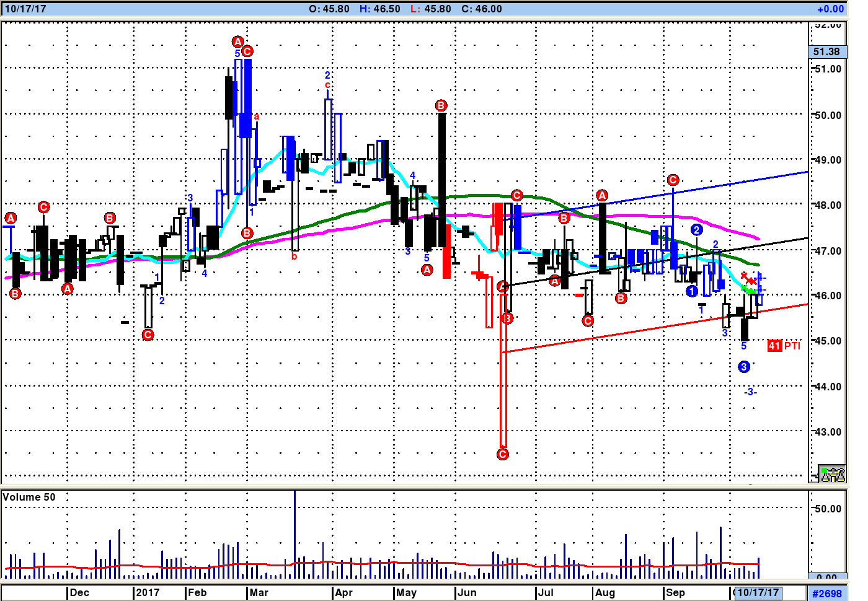Click the #2698 bar count label
Screen dimensions: 868x601
pyautogui.click(x=827, y=594)
